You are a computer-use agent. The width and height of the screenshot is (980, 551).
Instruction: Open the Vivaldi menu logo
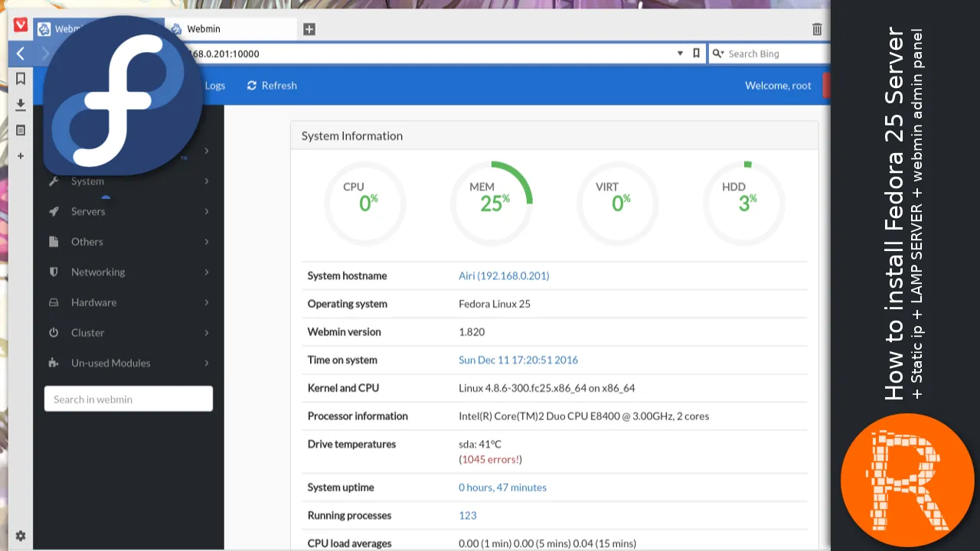point(21,26)
